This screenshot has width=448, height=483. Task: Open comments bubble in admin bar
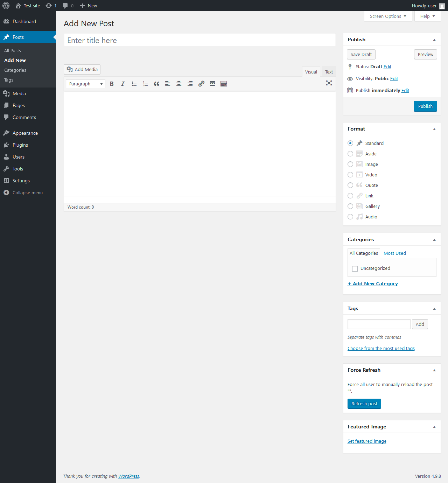point(68,6)
